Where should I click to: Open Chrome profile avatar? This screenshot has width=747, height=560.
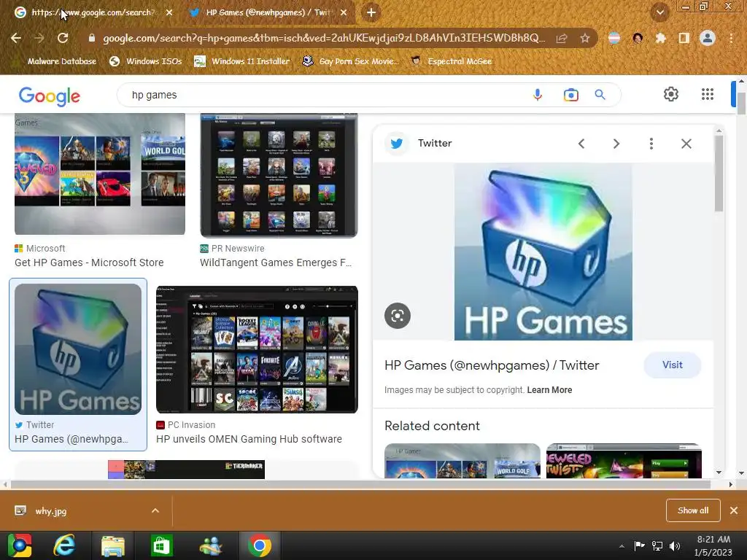tap(708, 38)
